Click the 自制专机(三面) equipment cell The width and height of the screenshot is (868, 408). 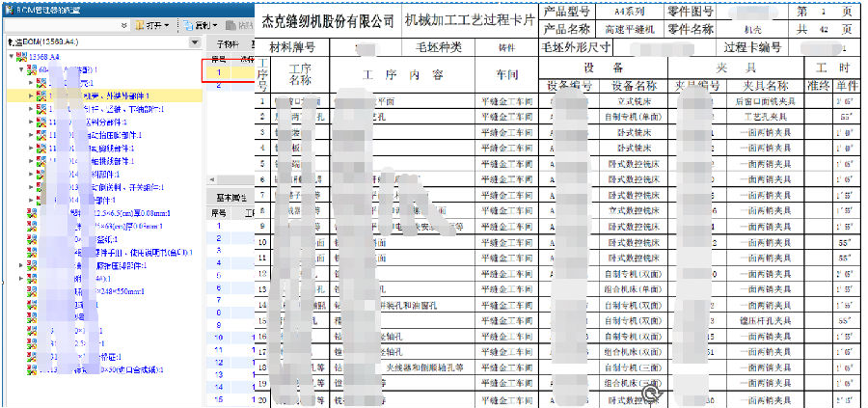point(632,368)
